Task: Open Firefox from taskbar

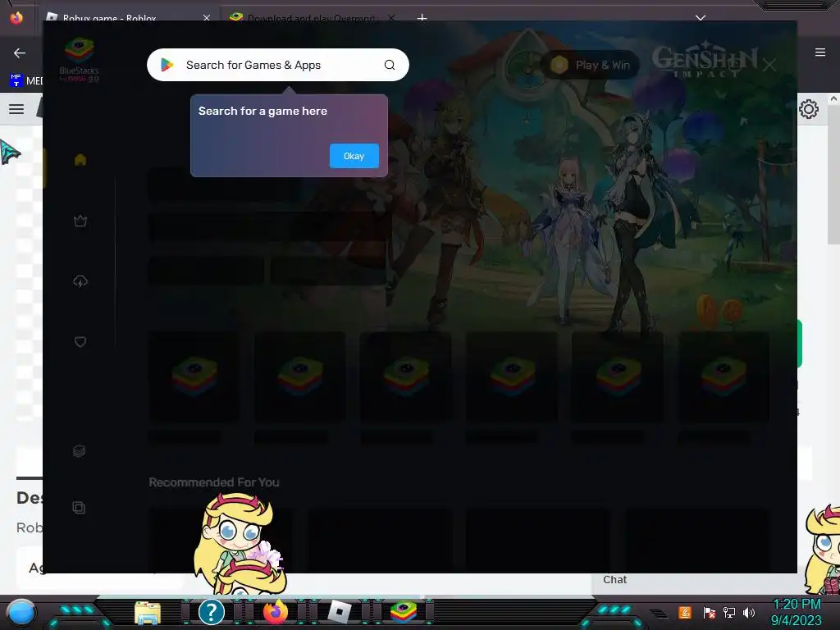Action: (x=276, y=612)
